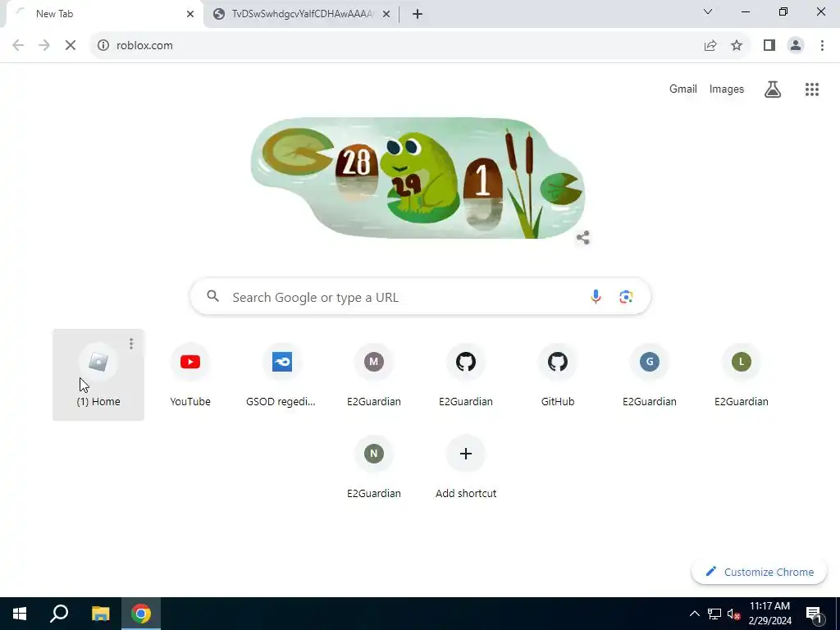
Task: Go forward with the forward arrow
Action: pyautogui.click(x=44, y=46)
